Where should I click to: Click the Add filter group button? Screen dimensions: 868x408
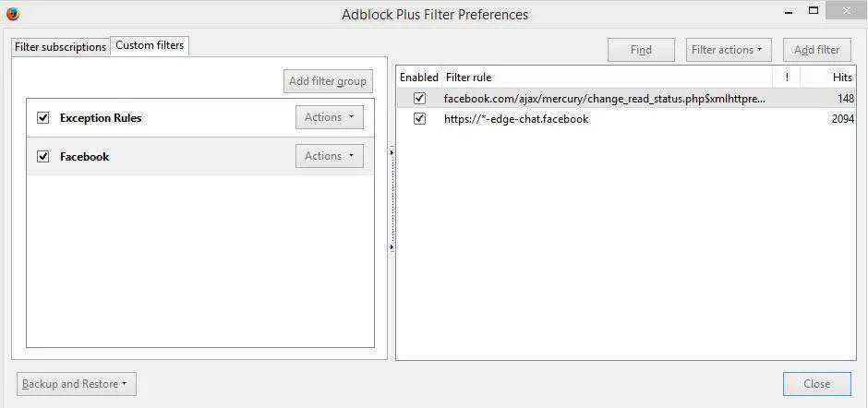tap(328, 81)
